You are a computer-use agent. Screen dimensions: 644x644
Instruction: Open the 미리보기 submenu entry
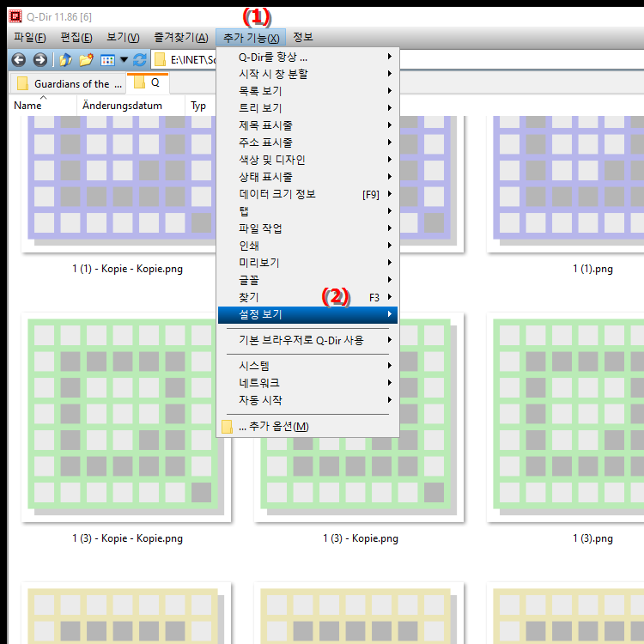[x=307, y=263]
